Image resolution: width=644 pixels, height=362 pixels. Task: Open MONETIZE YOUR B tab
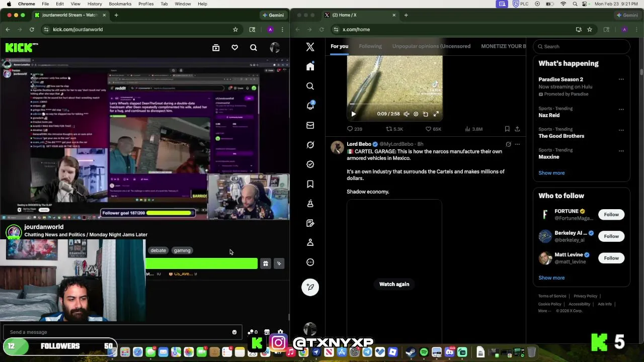click(x=503, y=46)
